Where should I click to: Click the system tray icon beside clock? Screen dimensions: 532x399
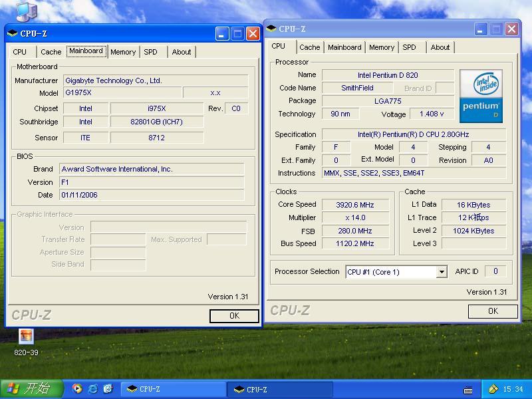[493, 389]
